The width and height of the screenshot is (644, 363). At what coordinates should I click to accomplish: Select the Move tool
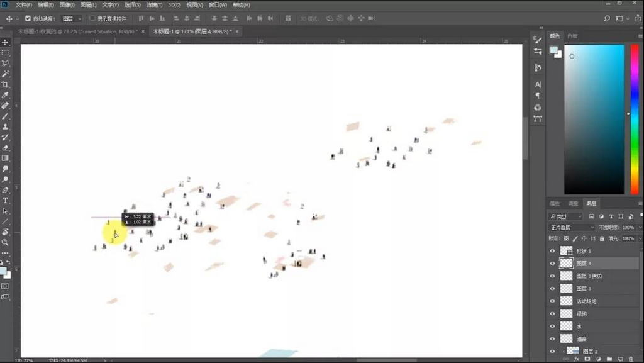coord(5,42)
